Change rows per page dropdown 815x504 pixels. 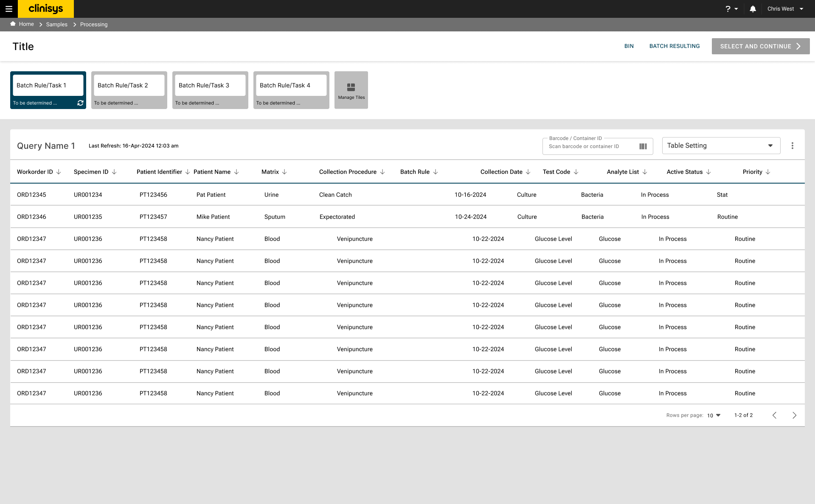(714, 415)
